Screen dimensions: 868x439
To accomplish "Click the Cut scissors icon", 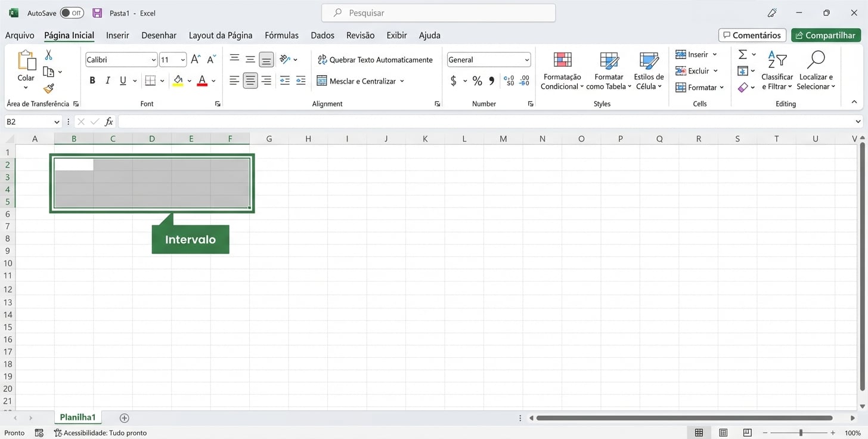I will coord(48,55).
